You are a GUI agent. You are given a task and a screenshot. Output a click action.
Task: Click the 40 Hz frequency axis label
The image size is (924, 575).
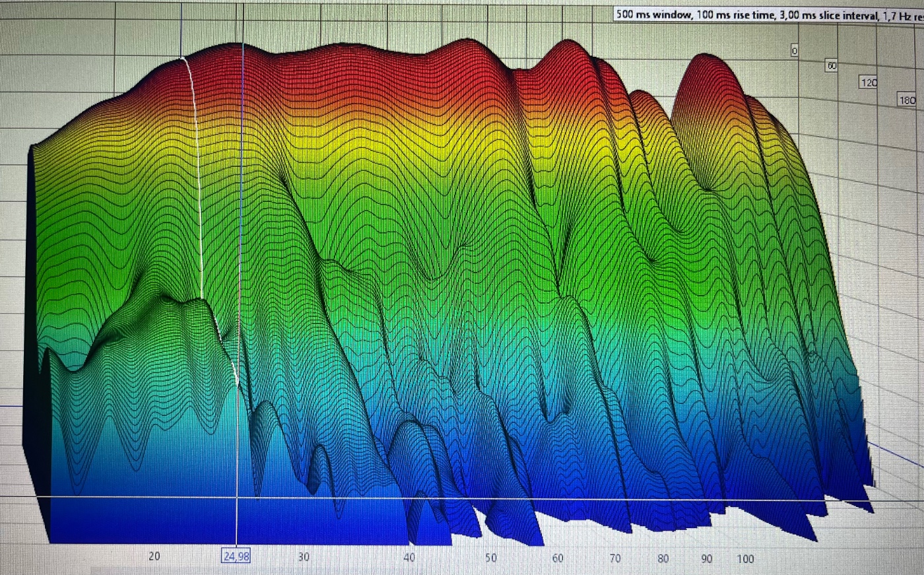click(x=409, y=557)
